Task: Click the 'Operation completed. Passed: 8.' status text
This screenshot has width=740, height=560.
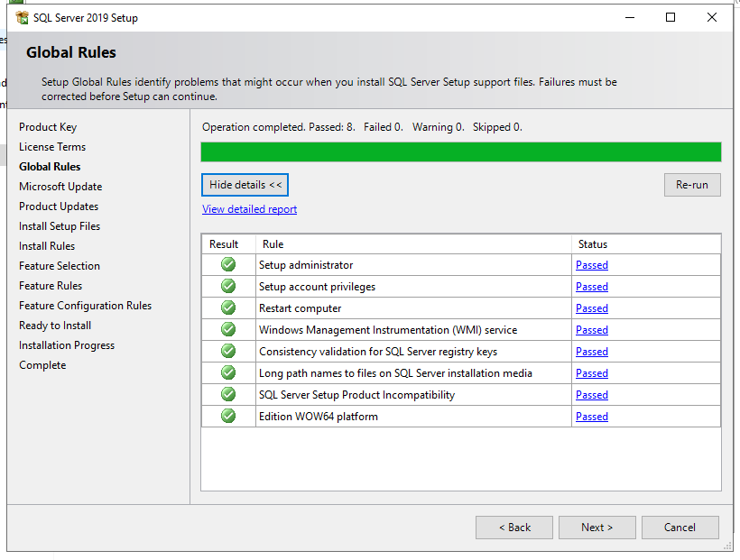Action: 279,127
